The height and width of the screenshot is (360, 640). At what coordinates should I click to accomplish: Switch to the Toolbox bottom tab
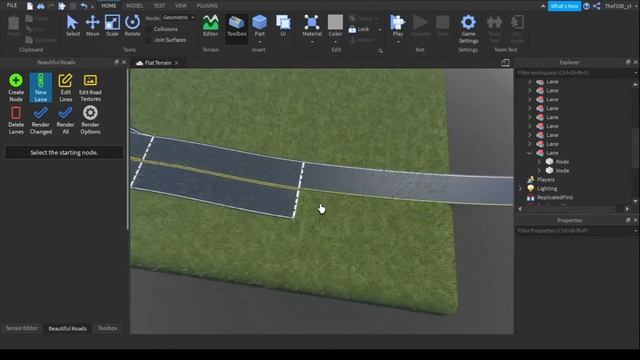click(107, 328)
